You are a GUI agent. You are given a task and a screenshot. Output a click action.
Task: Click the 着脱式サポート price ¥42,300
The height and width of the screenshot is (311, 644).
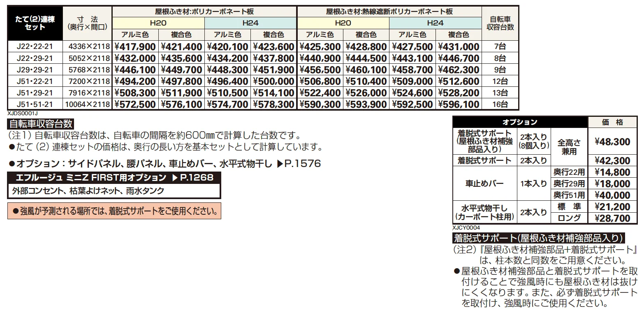coord(612,161)
